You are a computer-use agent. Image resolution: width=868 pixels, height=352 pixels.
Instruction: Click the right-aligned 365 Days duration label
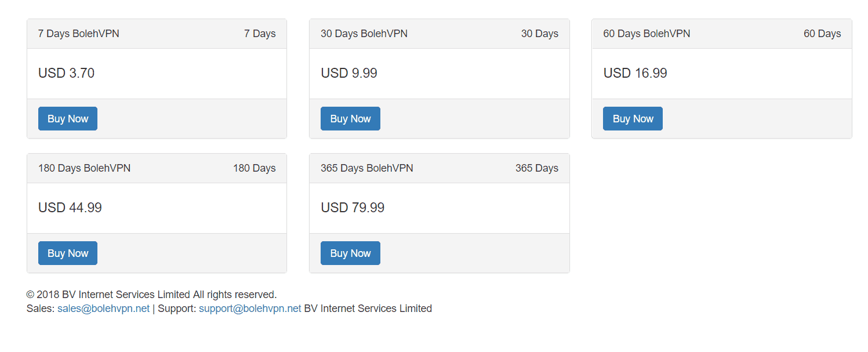(537, 168)
